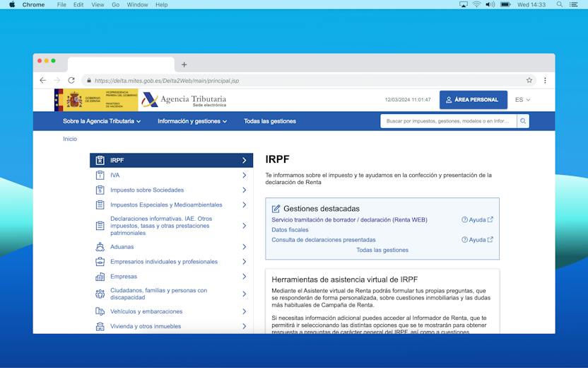The height and width of the screenshot is (368, 588).
Task: Click the search magnifier icon in the site header
Action: (523, 121)
